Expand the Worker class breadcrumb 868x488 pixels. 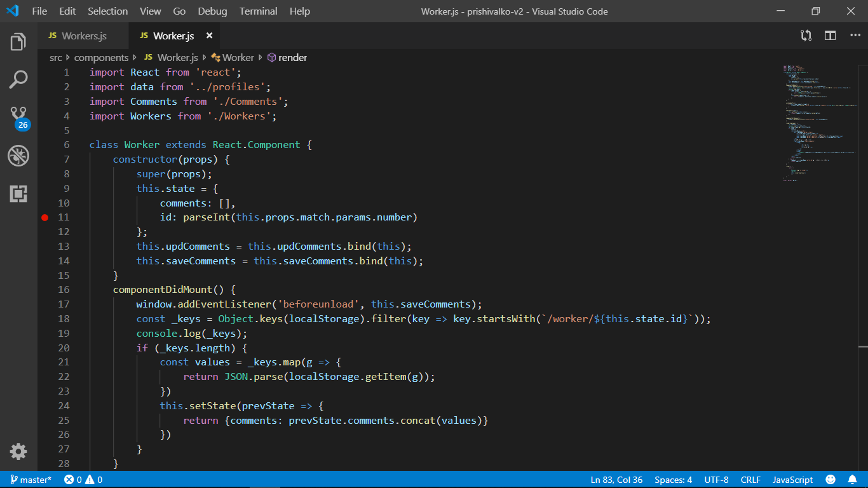233,57
